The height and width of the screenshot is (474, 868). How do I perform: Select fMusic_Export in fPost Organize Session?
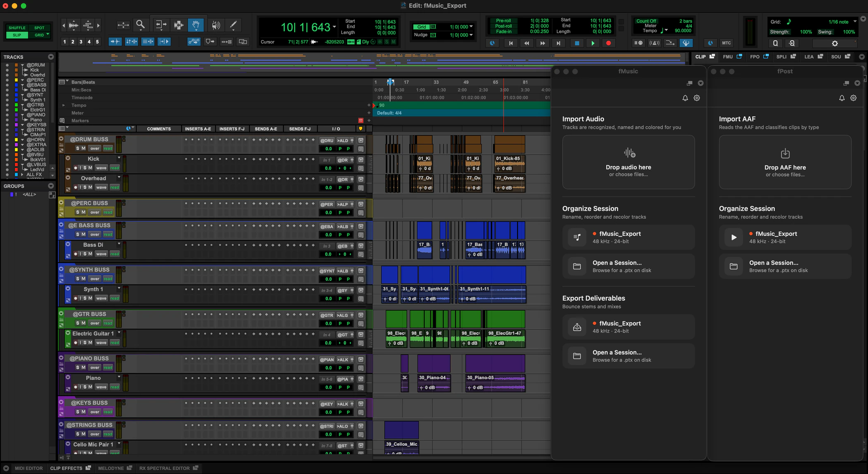tap(785, 237)
